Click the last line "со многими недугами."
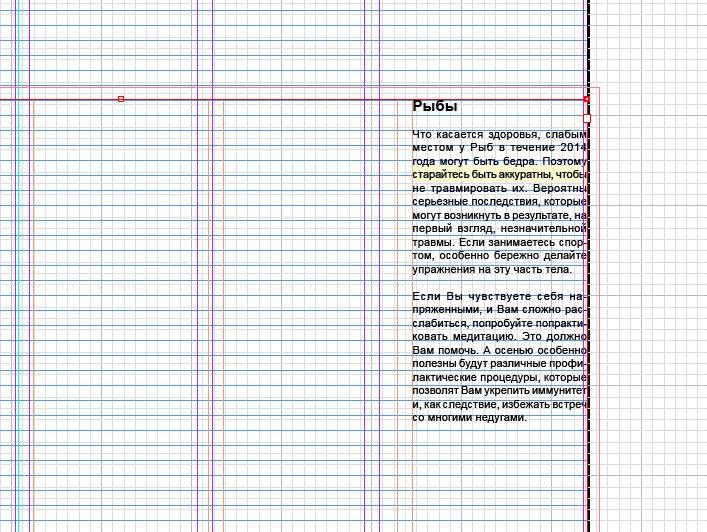This screenshot has height=532, width=707. 469,417
